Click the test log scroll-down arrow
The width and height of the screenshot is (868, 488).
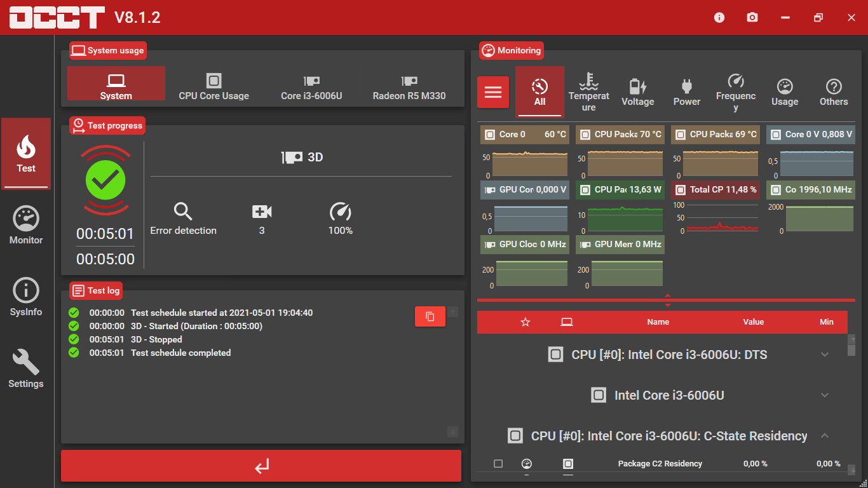coord(452,432)
